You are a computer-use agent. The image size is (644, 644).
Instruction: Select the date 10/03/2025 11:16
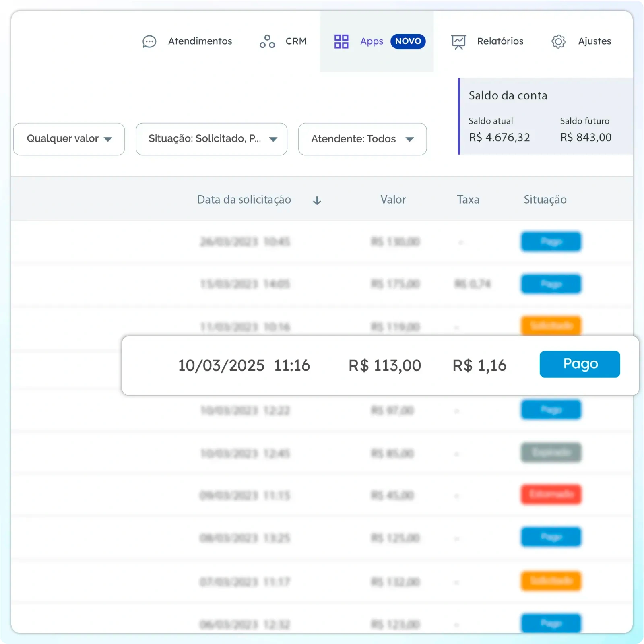tap(244, 365)
